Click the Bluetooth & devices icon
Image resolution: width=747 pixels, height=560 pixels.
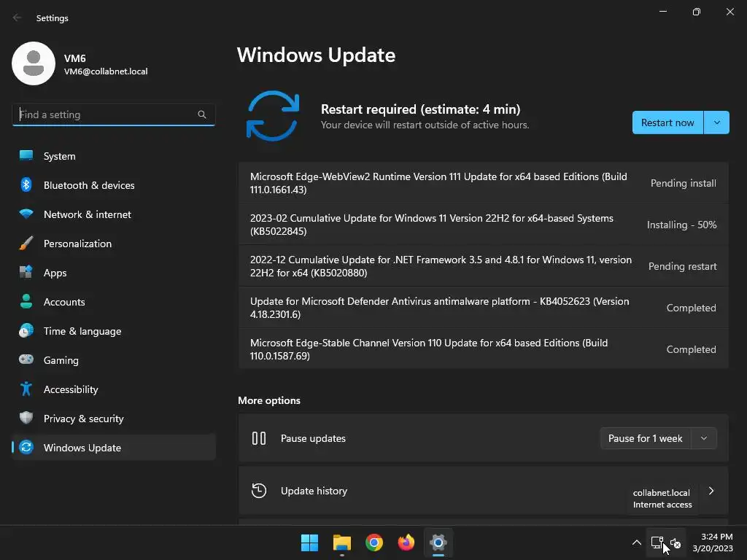(x=26, y=184)
